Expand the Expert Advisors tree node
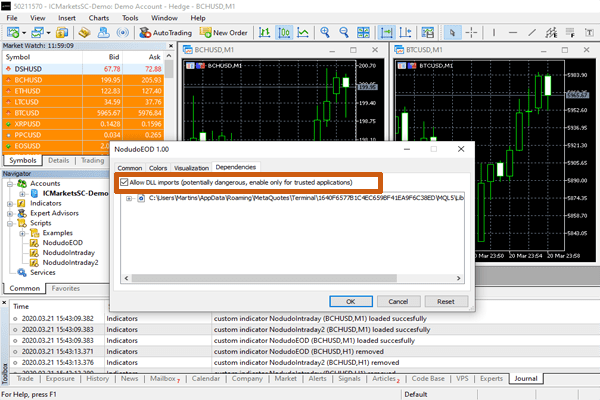The height and width of the screenshot is (400, 600). point(10,213)
